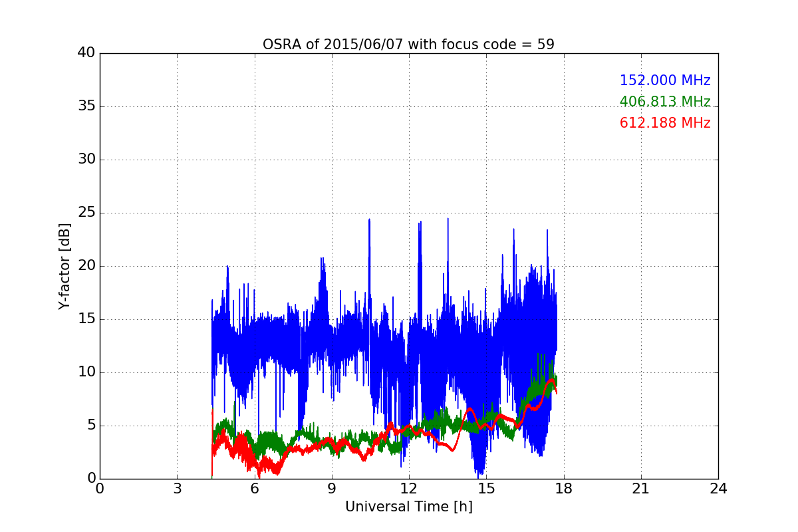Image resolution: width=798 pixels, height=532 pixels.
Task: Click the y-axis tick label 30
Action: click(86, 160)
